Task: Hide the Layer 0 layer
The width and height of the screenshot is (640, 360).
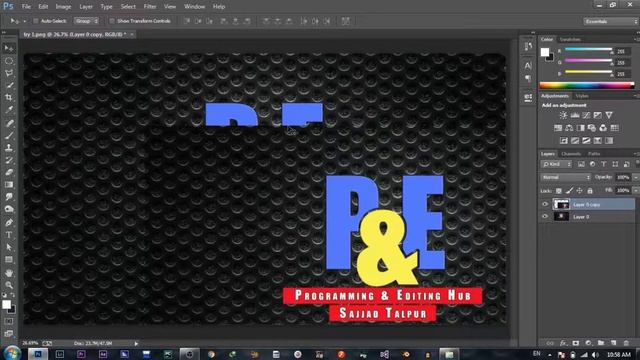Action: pos(545,217)
